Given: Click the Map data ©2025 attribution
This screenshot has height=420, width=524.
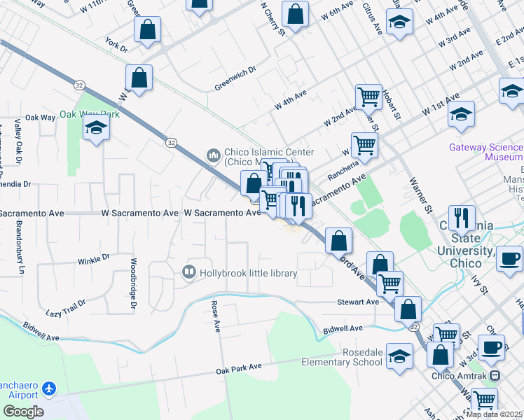Looking at the screenshot, I should coord(495,414).
